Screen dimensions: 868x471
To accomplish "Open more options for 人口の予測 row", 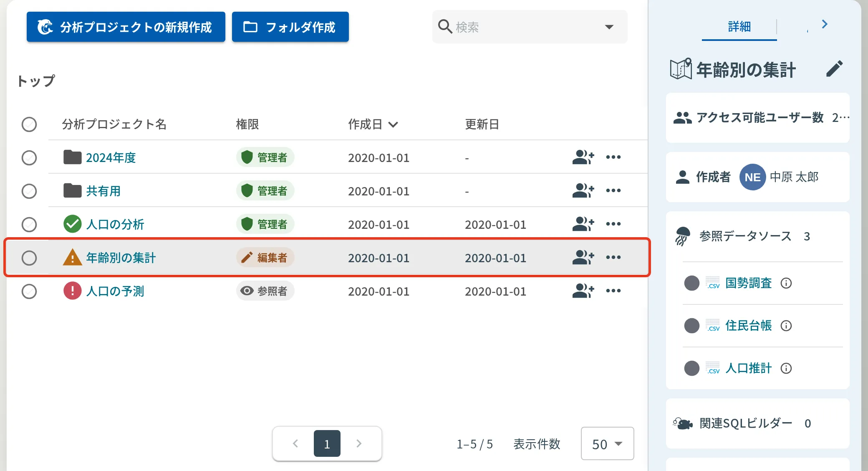I will 613,291.
